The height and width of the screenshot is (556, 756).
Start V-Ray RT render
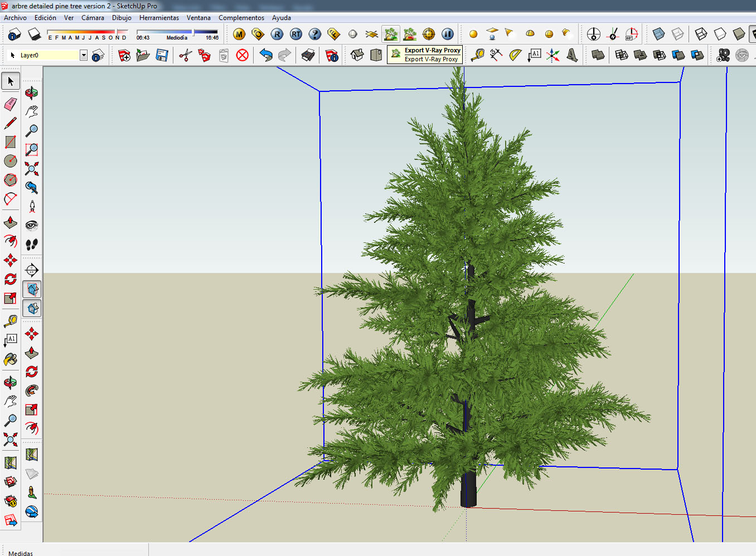(x=296, y=34)
